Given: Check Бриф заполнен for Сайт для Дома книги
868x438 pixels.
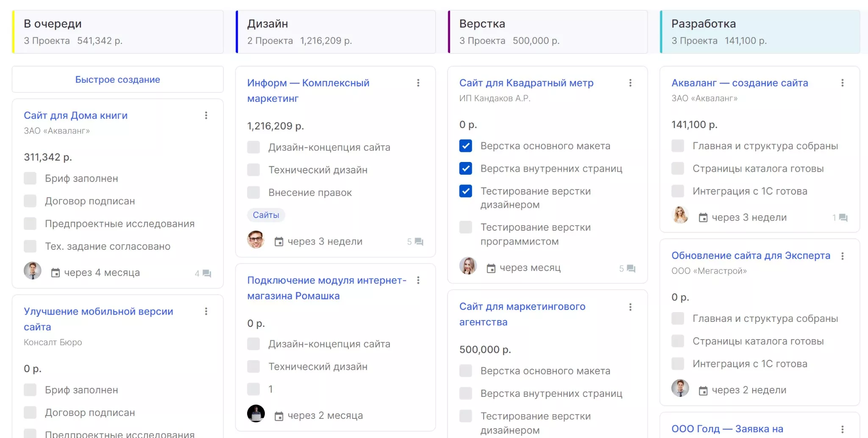Looking at the screenshot, I should tap(30, 179).
